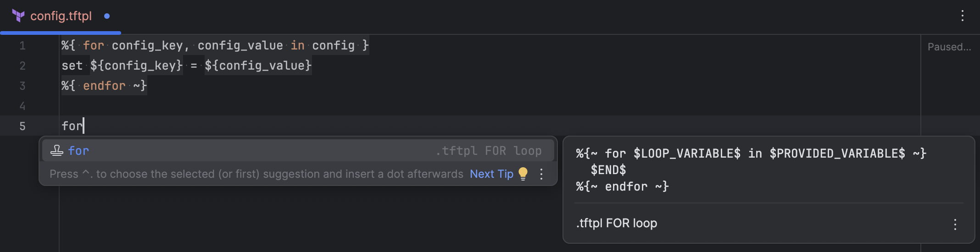Click 'config_key' in the line 1 loop
Image resolution: width=980 pixels, height=252 pixels.
147,45
